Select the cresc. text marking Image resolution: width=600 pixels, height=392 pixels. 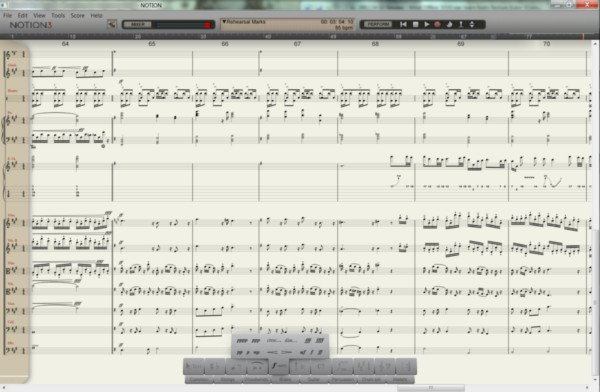click(x=274, y=340)
